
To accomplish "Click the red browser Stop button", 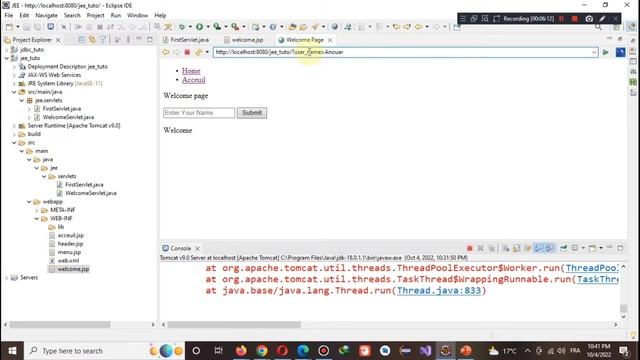I will click(x=187, y=52).
